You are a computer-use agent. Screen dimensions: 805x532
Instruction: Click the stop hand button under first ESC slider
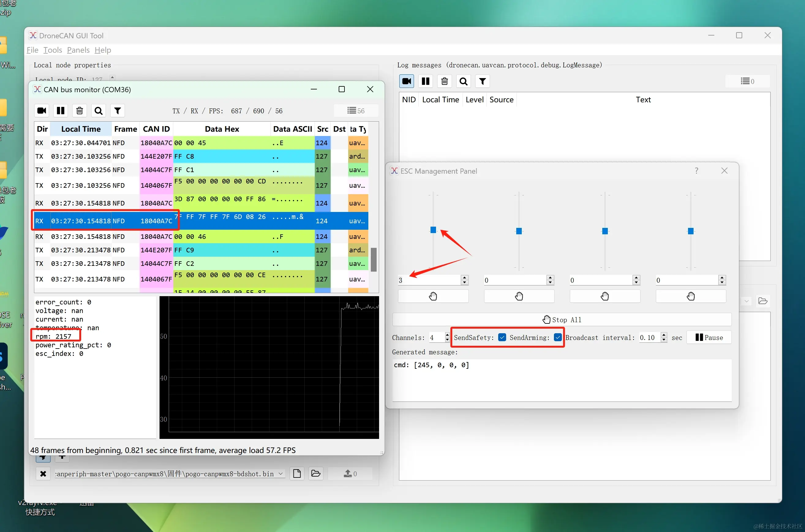tap(433, 296)
